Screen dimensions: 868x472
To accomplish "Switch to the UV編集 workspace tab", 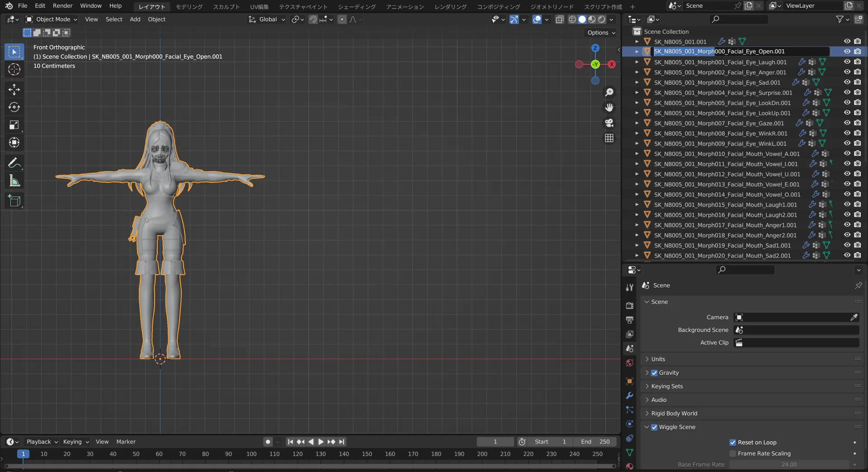I will tap(259, 7).
